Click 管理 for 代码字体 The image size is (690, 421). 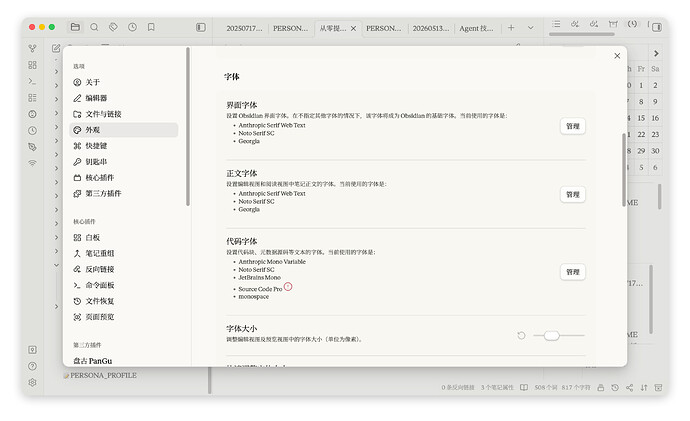573,272
